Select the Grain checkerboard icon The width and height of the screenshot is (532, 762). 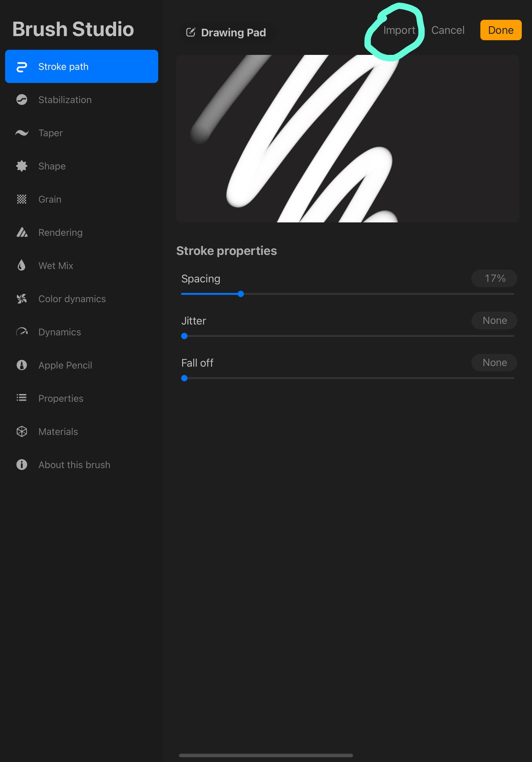point(22,199)
